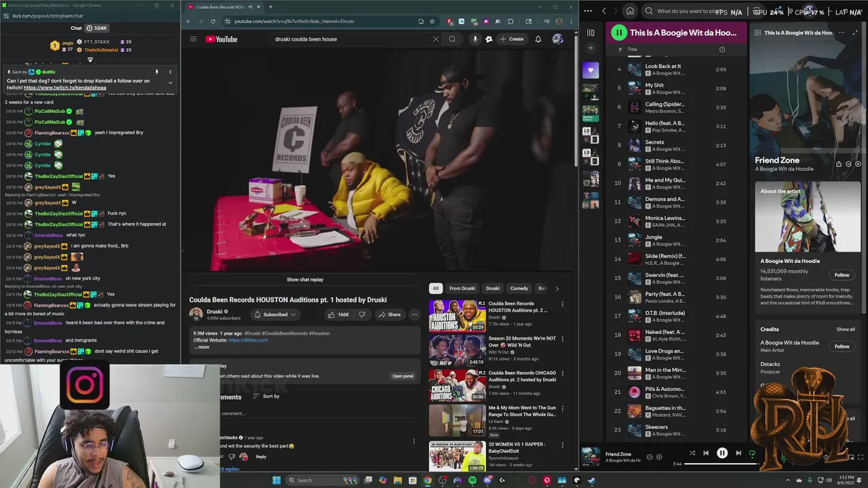Show more filter chips with arrow
The image size is (868, 488).
point(557,289)
